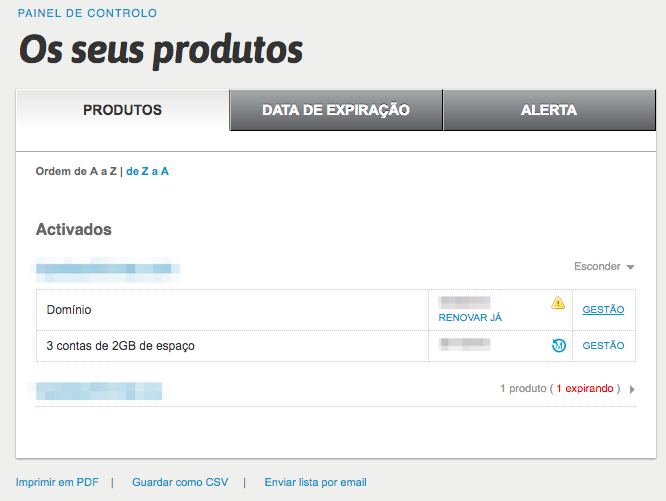The image size is (666, 501).
Task: Click Renovar Já for the domain
Action: tap(470, 317)
